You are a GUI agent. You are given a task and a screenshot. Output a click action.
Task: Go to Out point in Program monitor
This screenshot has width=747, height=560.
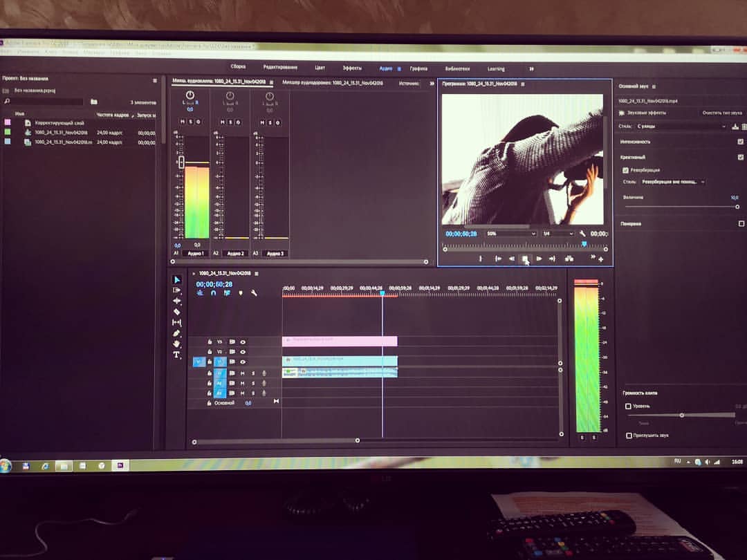[x=552, y=259]
